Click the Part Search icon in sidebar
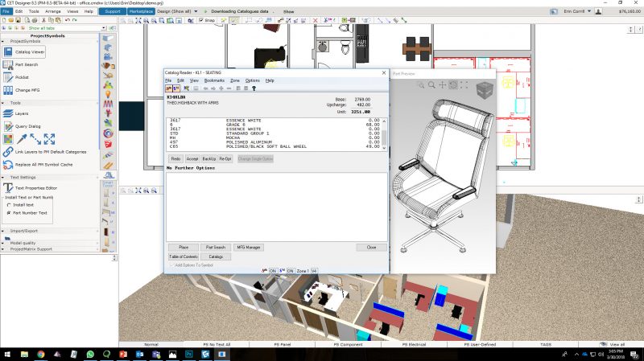Viewport: 644px width, 361px height. point(9,64)
